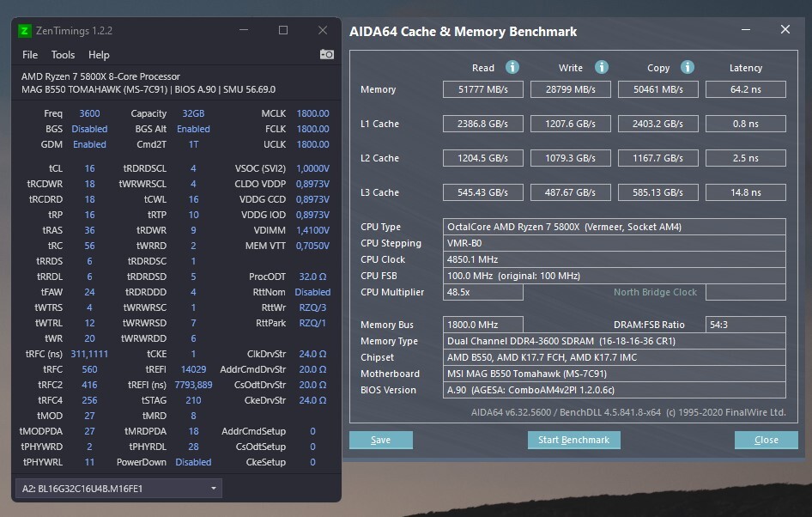This screenshot has height=517, width=812.
Task: Open the File menu in ZenTimings
Action: coord(30,55)
